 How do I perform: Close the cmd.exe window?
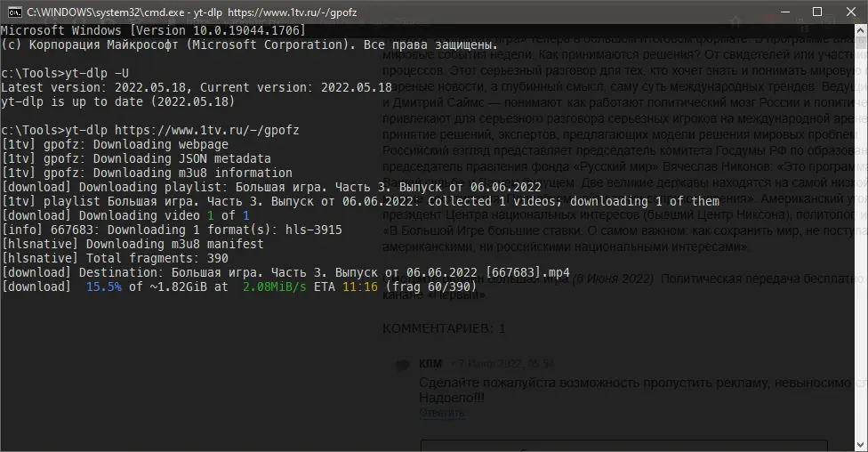(x=851, y=12)
